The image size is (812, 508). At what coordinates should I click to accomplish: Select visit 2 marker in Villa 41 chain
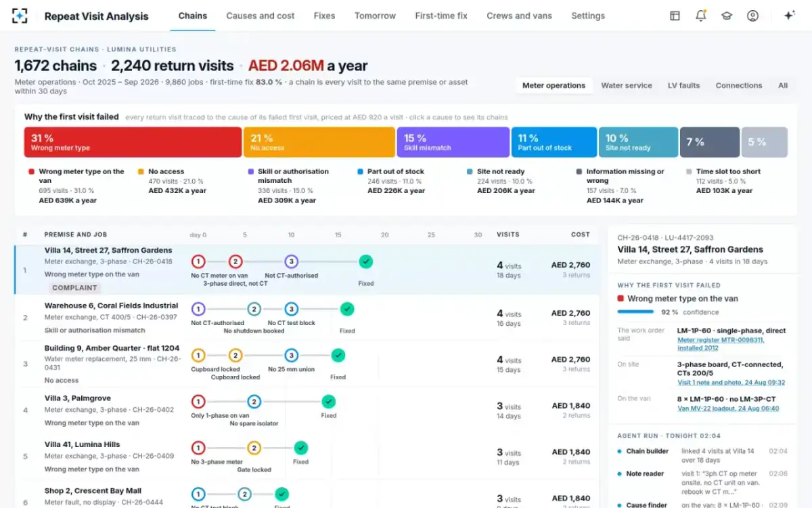click(254, 448)
